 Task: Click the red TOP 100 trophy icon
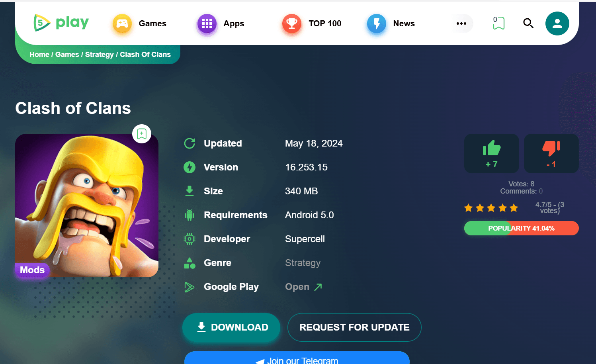(x=292, y=23)
